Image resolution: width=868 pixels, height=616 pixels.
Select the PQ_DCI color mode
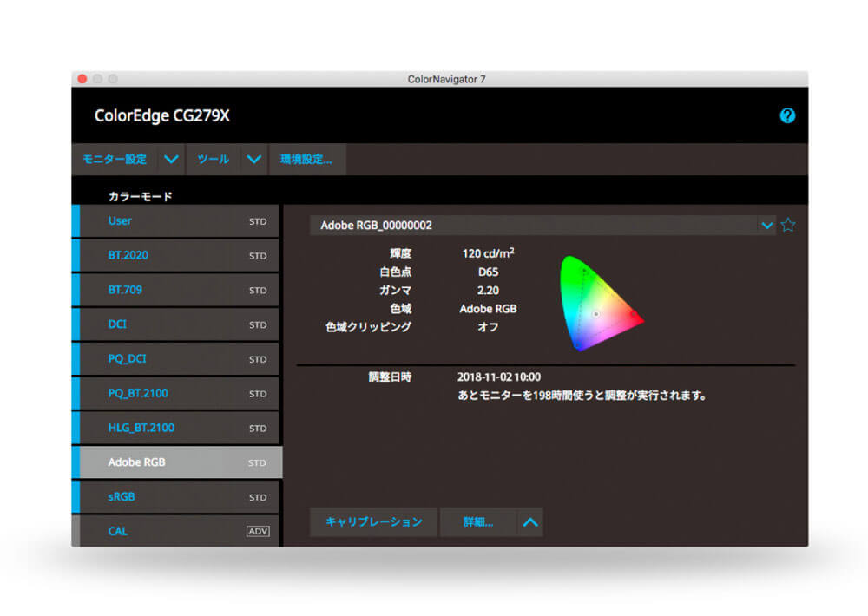pyautogui.click(x=175, y=358)
